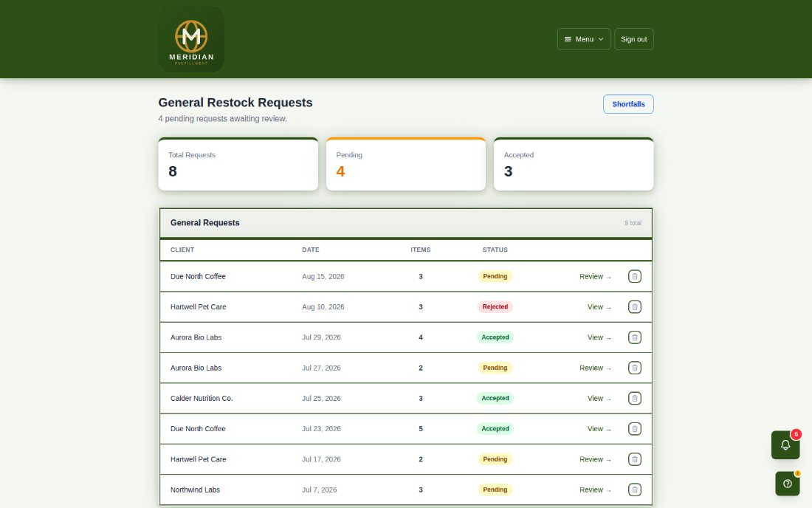
Task: Click the Accepted badge for Jul 29, 2026
Action: 495,337
